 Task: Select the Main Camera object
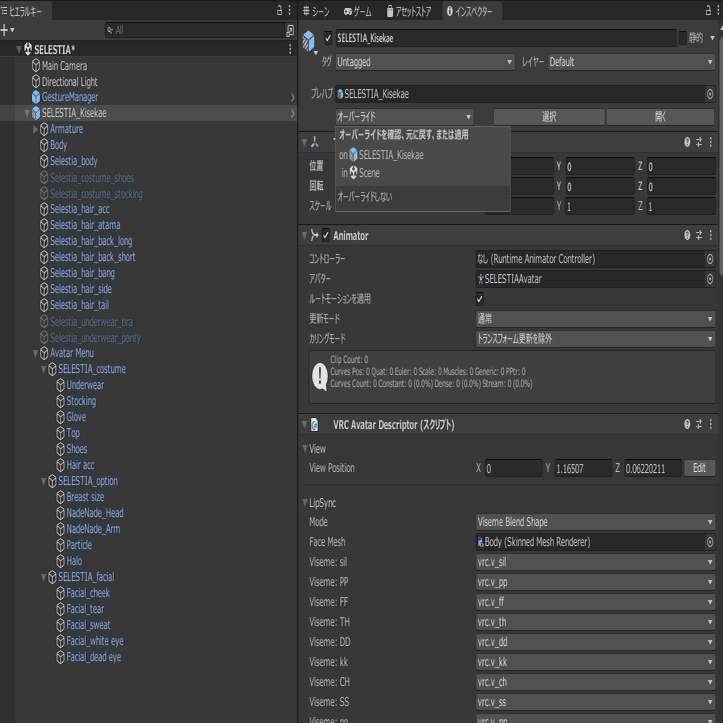pyautogui.click(x=64, y=66)
